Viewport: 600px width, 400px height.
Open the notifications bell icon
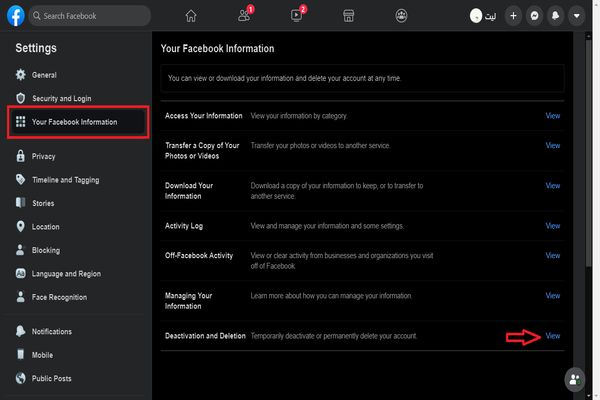pyautogui.click(x=555, y=16)
